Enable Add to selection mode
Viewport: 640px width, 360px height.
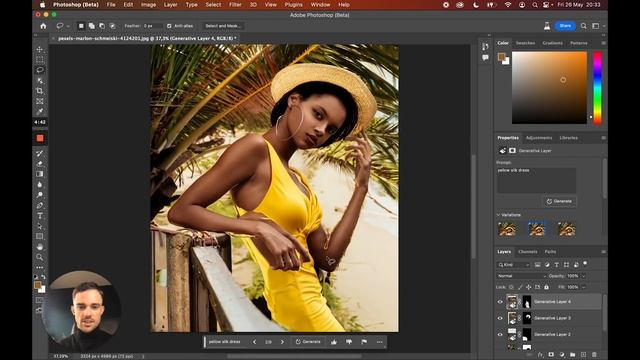coord(91,26)
